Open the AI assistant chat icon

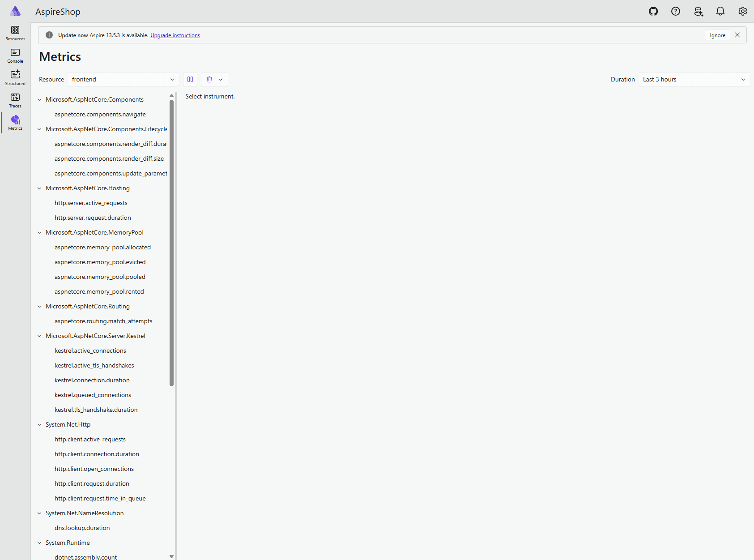point(698,12)
